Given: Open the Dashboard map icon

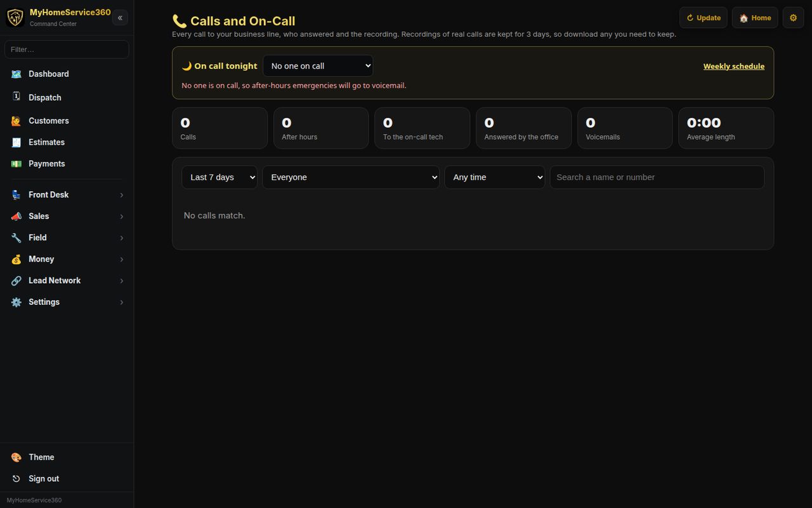Looking at the screenshot, I should 16,74.
